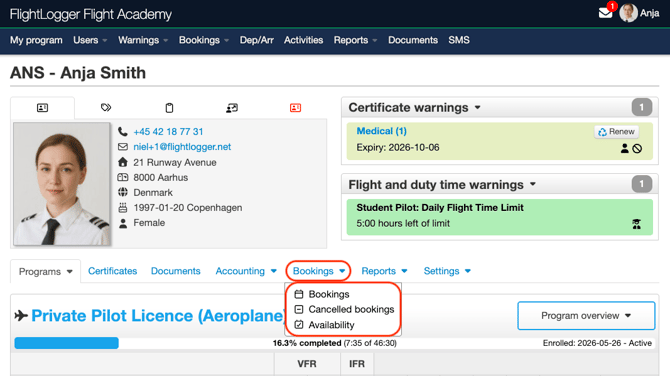Click Anja Smith's profile photo
670x376 pixels.
point(62,184)
